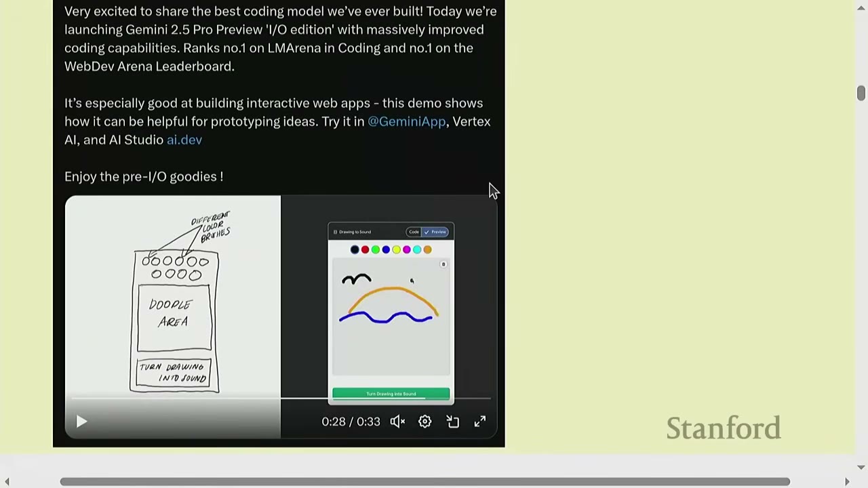The height and width of the screenshot is (488, 868).
Task: Click scroll up arrow on vertical scrollbar
Action: tap(861, 7)
